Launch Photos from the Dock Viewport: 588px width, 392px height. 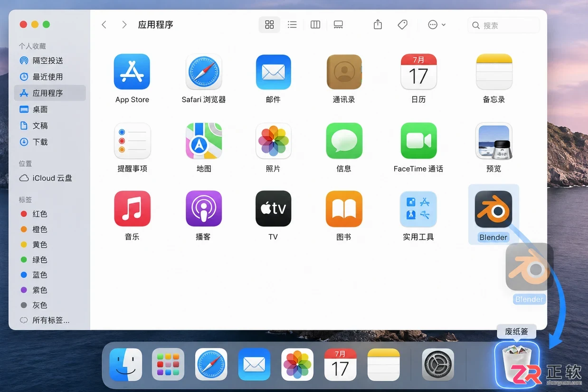[x=297, y=364]
